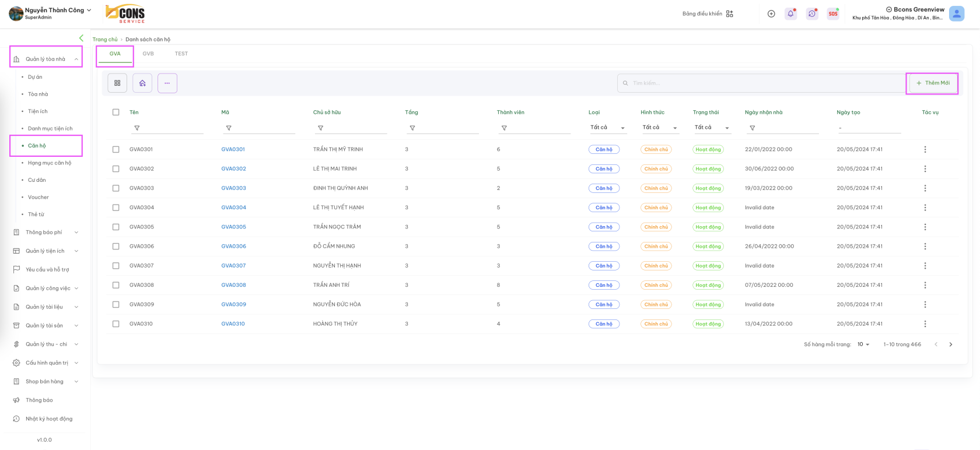Select owner name TRẦN THỊ MỸ TRINH

tap(338, 149)
